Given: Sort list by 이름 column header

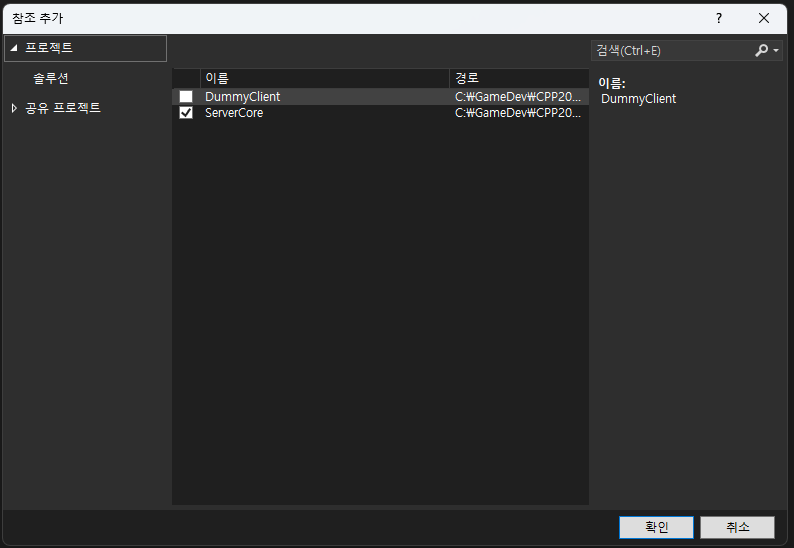Looking at the screenshot, I should tap(325, 79).
